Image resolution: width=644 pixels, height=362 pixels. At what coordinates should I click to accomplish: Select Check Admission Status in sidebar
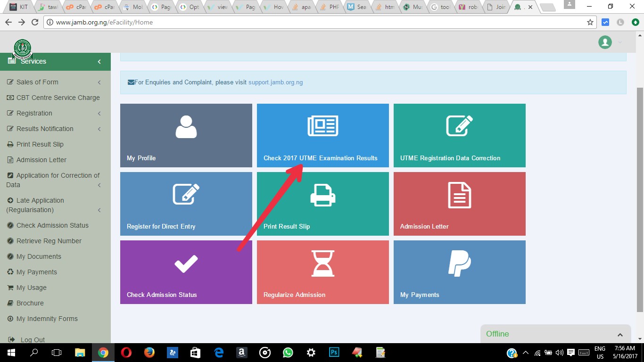(x=55, y=225)
